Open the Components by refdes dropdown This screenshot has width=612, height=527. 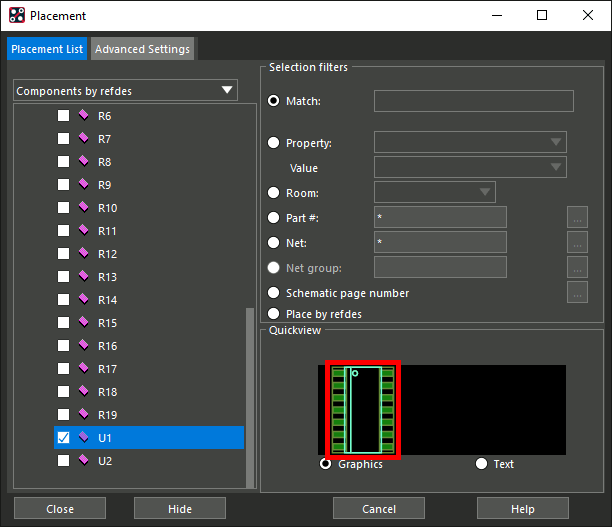tap(125, 90)
